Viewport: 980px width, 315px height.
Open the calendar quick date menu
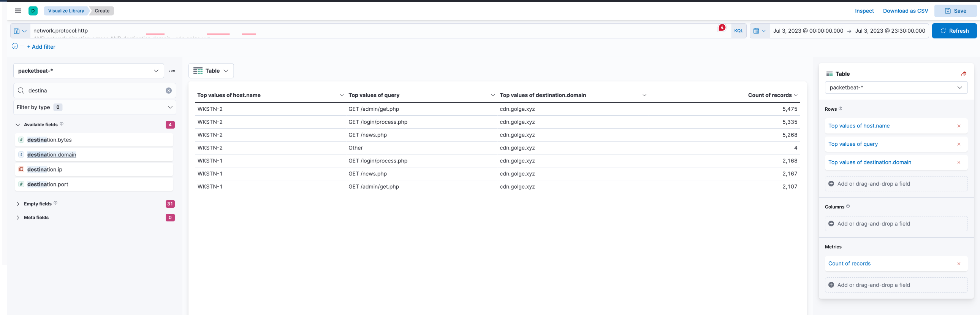(759, 31)
